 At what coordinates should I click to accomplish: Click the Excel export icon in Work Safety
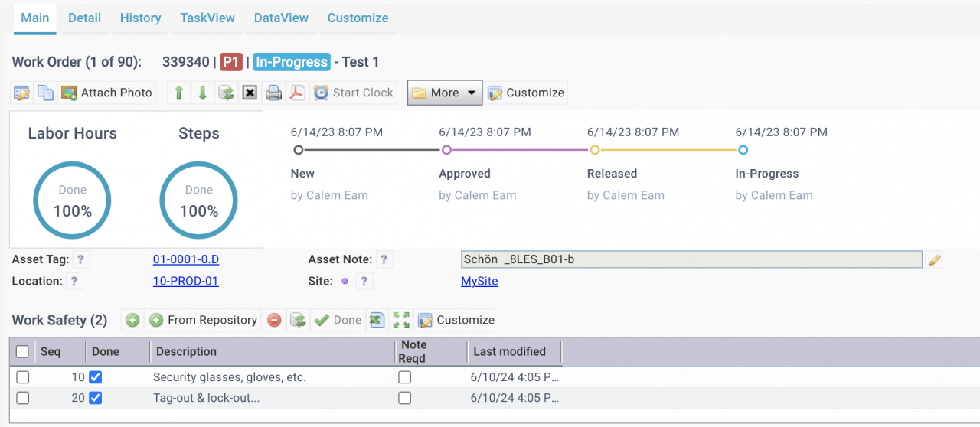tap(377, 320)
